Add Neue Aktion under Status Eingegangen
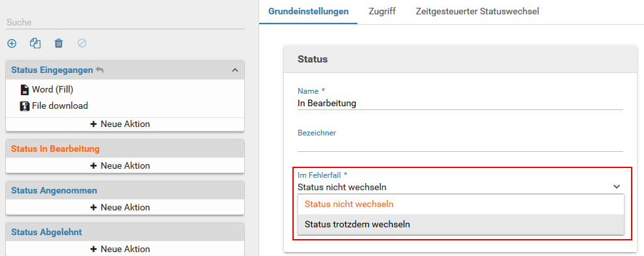The height and width of the screenshot is (256, 644). click(125, 124)
